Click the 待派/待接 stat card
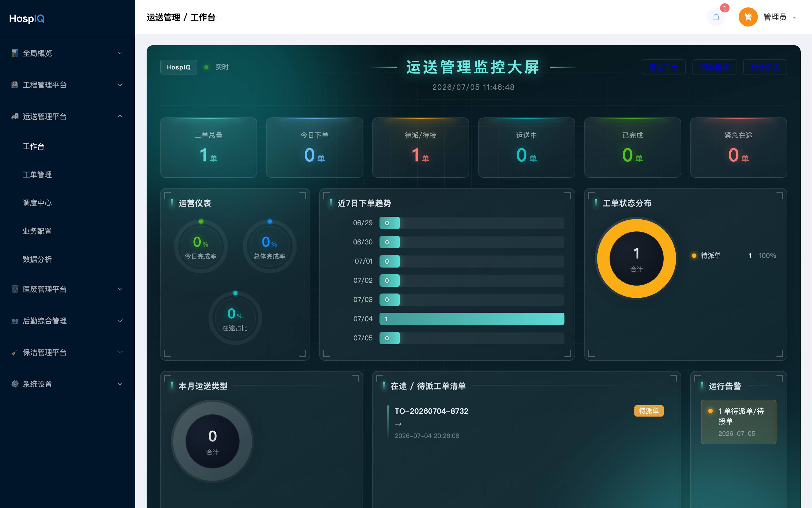 pyautogui.click(x=420, y=148)
